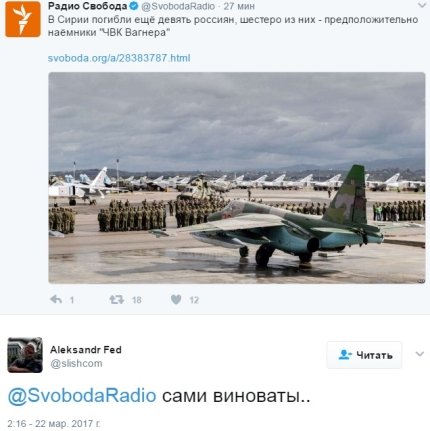The image size is (430, 431).
Task: Open the dropdown arrow next to Читать
Action: tap(420, 354)
